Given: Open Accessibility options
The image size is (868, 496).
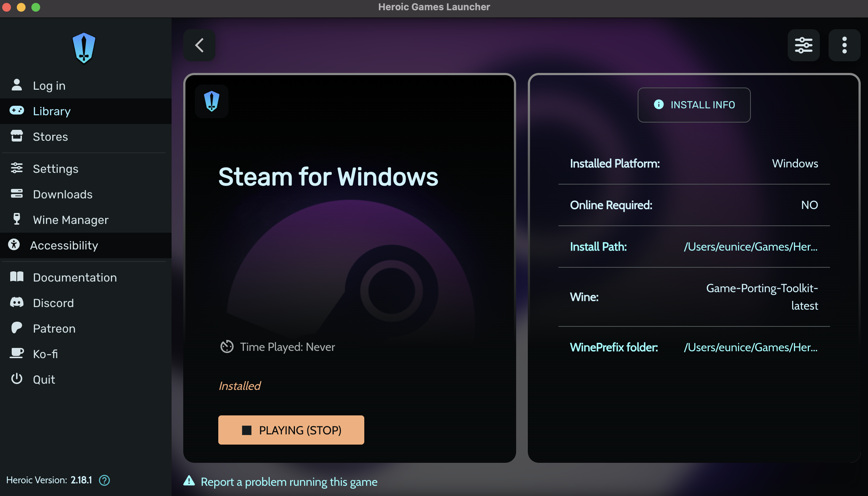Looking at the screenshot, I should click(64, 245).
